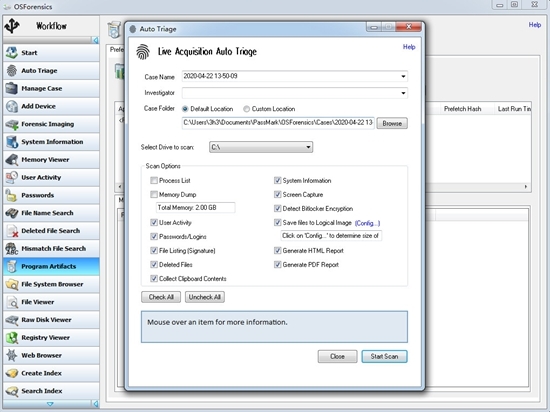The image size is (550, 412).
Task: Click the System Information icon in the sidebar
Action: 12,142
